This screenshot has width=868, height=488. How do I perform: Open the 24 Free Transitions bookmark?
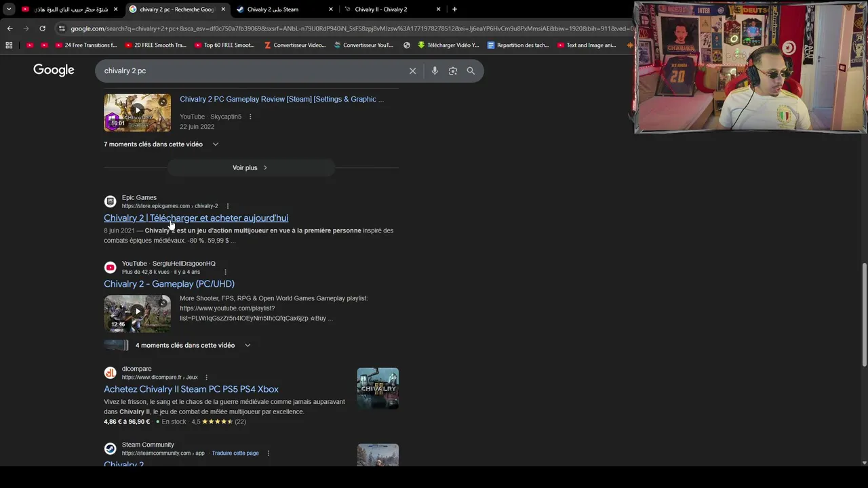click(86, 45)
